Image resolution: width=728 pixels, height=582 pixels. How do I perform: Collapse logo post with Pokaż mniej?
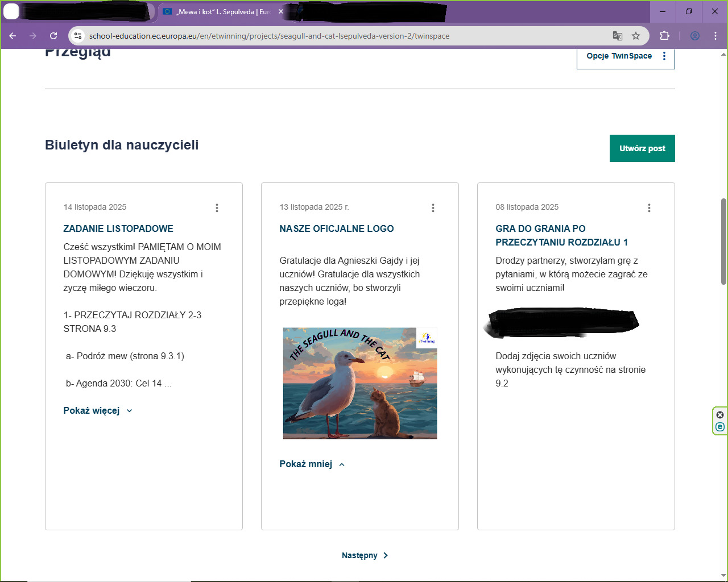pyautogui.click(x=312, y=464)
